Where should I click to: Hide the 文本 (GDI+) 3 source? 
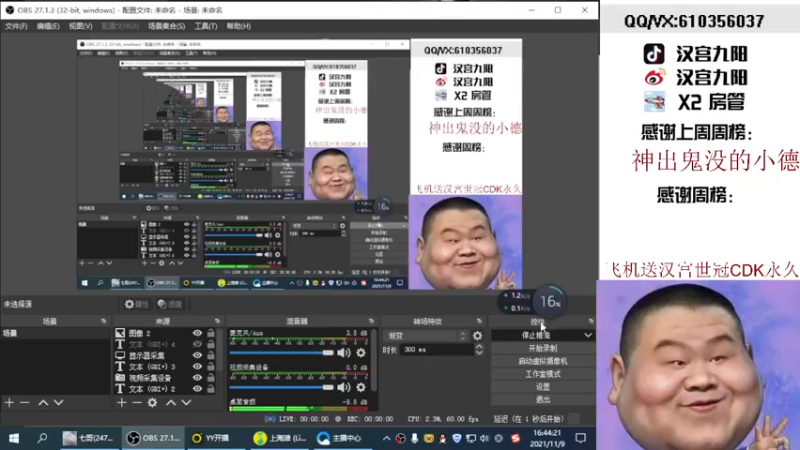pos(197,366)
